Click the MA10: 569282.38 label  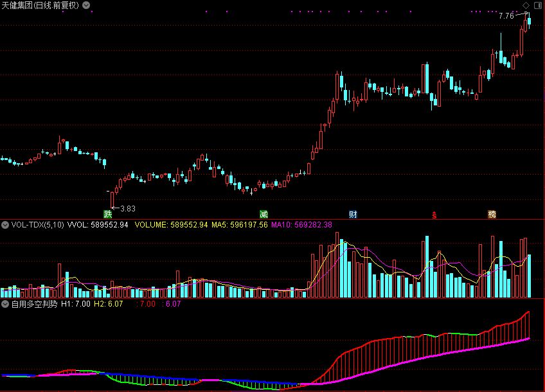coord(301,225)
